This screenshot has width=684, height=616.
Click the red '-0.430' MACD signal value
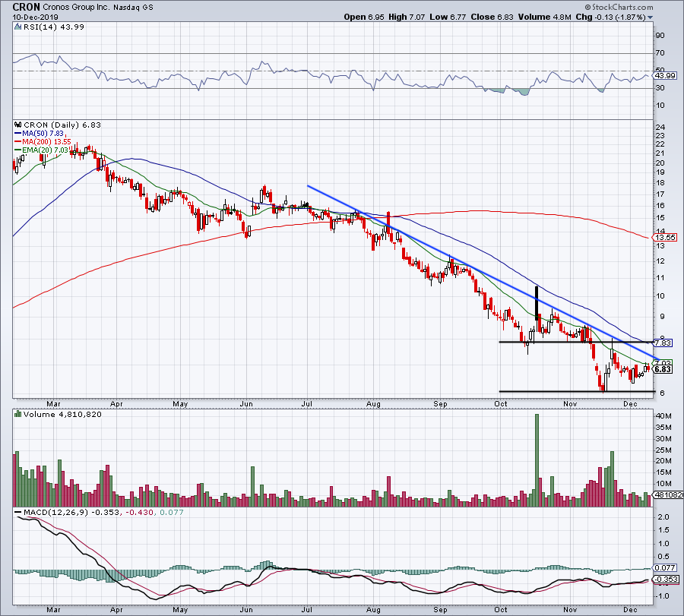click(x=140, y=512)
